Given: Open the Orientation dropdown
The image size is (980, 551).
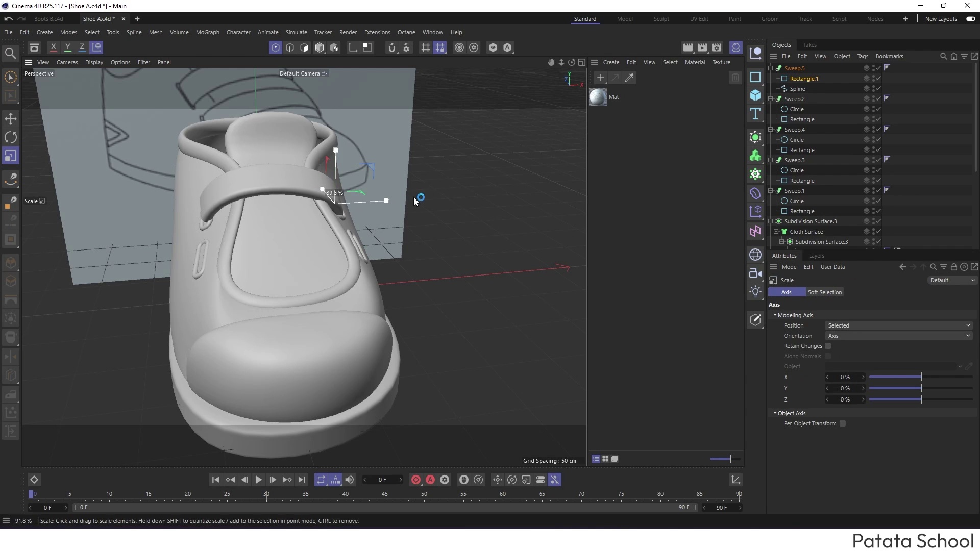Looking at the screenshot, I should click(x=898, y=336).
